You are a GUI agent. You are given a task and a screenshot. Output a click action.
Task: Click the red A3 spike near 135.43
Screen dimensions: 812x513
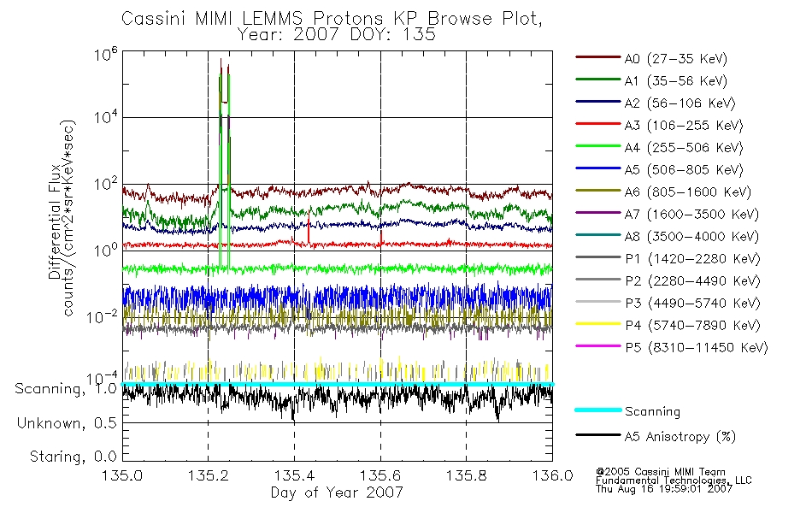pyautogui.click(x=309, y=227)
